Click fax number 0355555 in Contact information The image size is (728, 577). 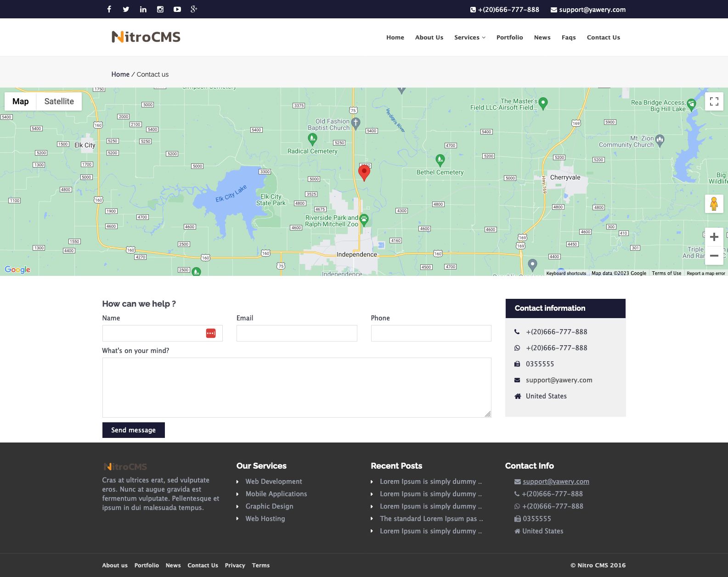point(540,364)
